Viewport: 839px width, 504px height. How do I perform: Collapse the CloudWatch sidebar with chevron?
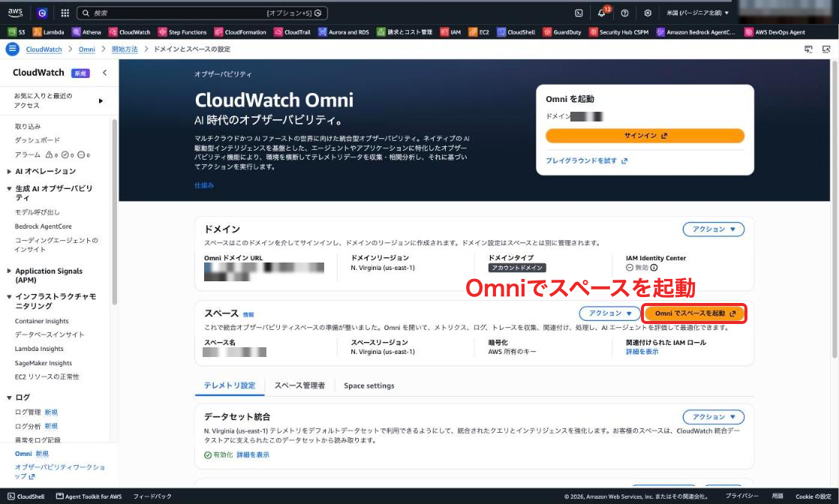point(104,73)
